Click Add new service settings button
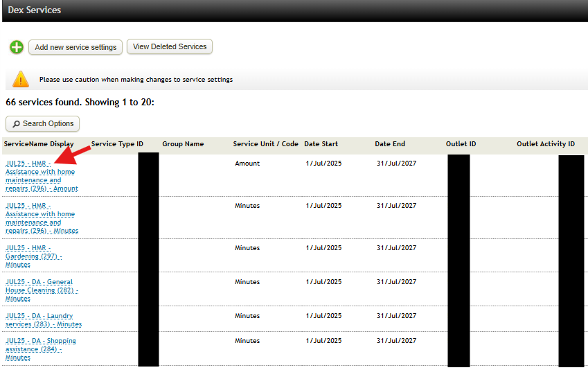Viewport: 588px width, 370px height. (x=75, y=47)
